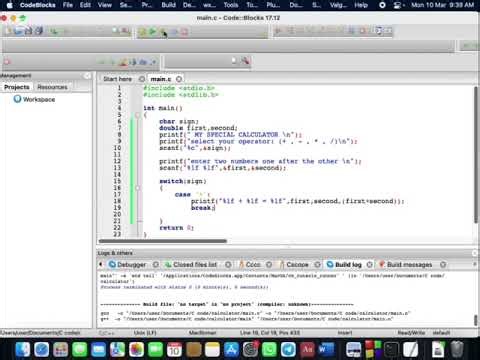This screenshot has height=360, width=480.
Task: Select the Resources tab
Action: pyautogui.click(x=52, y=87)
